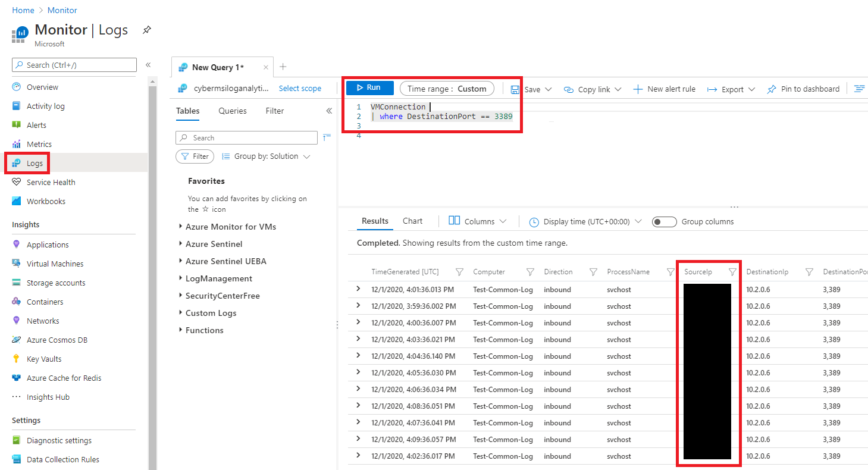
Task: Open Data Collection Rules
Action: 63,459
